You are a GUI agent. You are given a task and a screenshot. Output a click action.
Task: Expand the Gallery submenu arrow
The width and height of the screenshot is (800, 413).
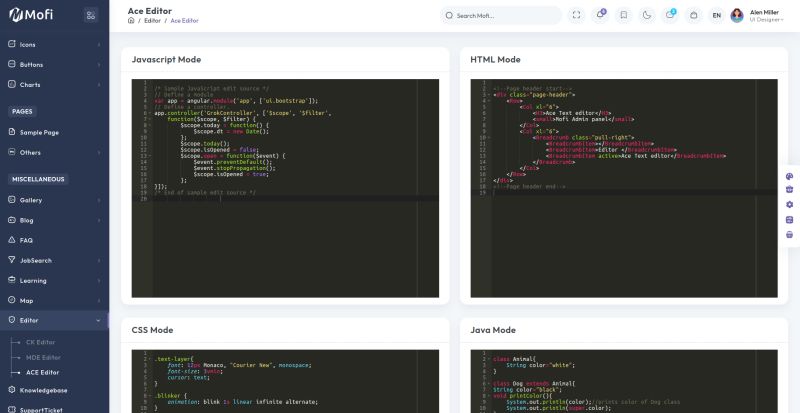pyautogui.click(x=98, y=200)
